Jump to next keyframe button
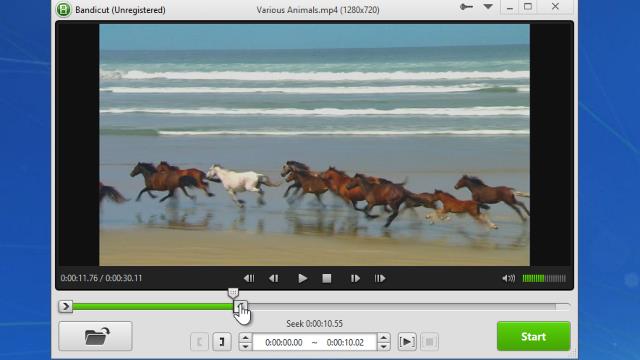This screenshot has height=360, width=640. click(380, 278)
